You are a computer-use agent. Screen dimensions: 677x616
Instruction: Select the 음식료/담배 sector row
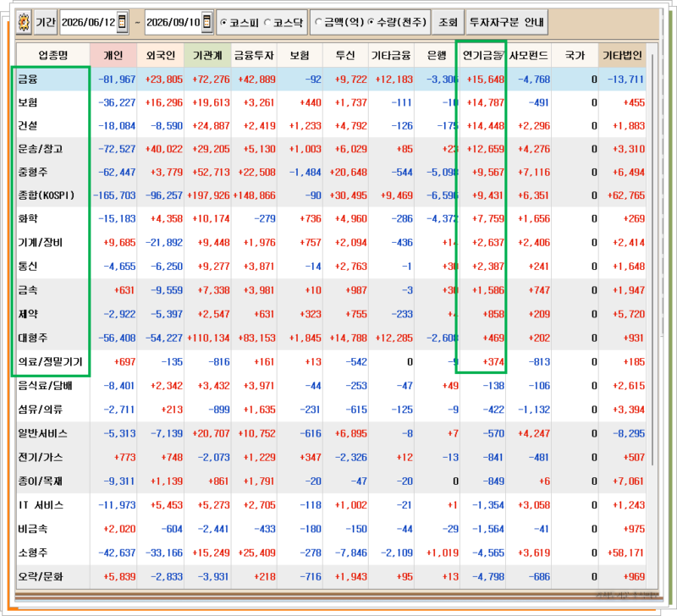point(331,386)
